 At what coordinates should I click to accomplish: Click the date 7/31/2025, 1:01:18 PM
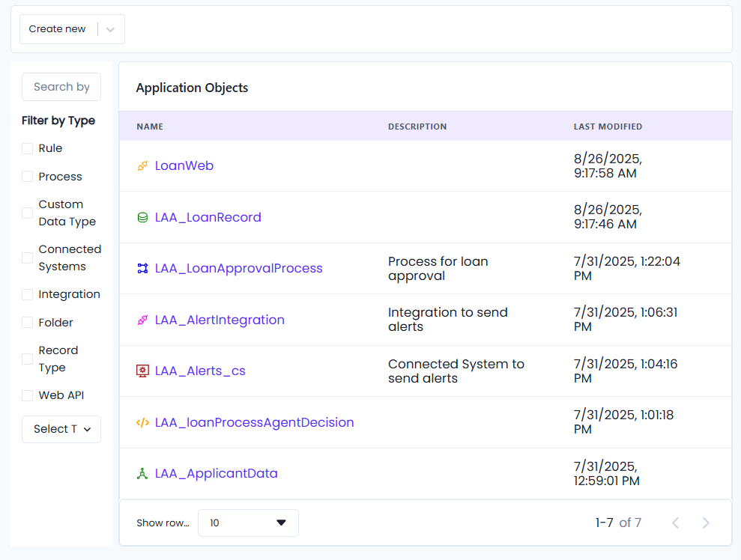(624, 422)
